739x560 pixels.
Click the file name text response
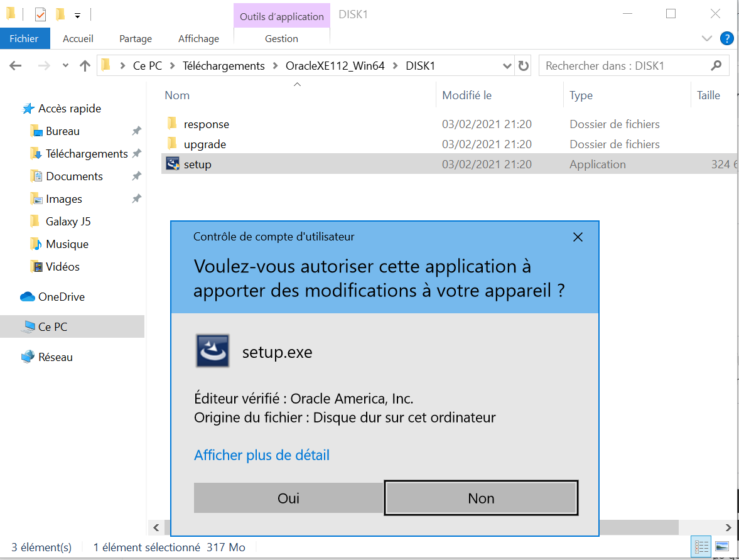(x=207, y=124)
